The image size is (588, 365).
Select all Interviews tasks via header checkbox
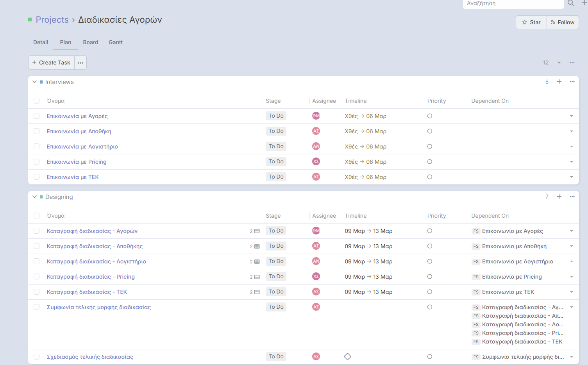37,101
